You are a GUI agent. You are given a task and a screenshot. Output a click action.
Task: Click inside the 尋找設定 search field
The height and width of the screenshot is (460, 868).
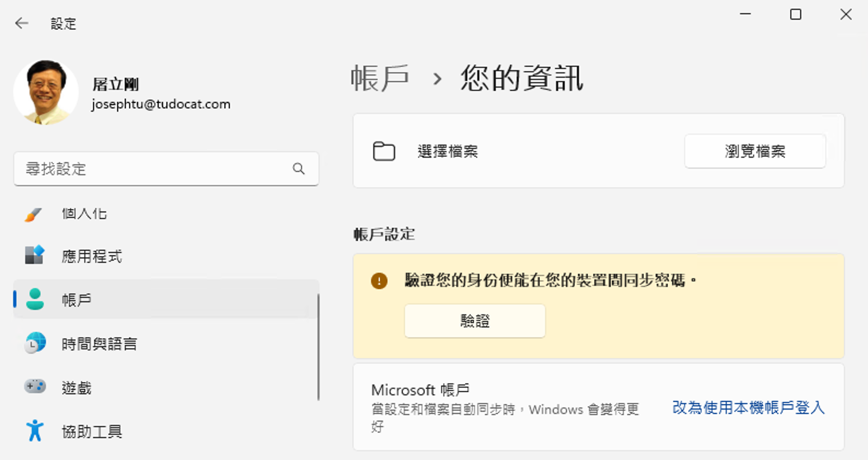pyautogui.click(x=166, y=169)
